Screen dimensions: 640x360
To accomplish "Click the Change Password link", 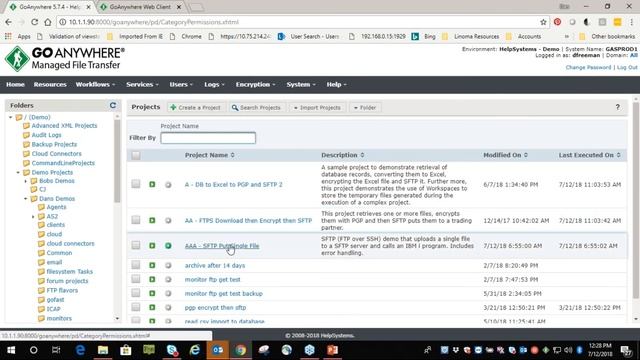I will (x=588, y=67).
